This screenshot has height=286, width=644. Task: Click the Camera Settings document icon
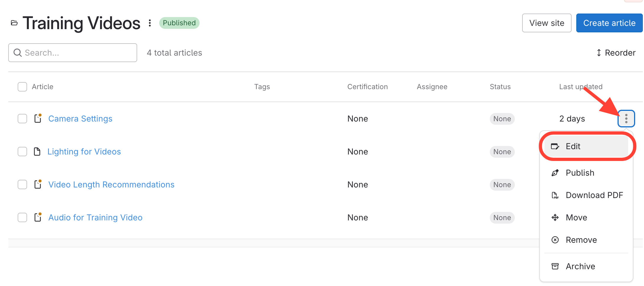(38, 119)
